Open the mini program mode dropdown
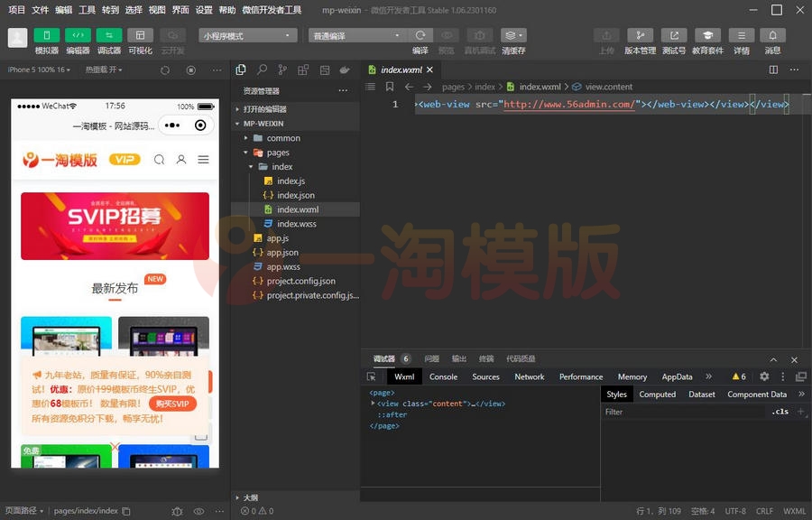This screenshot has width=812, height=520. point(247,35)
